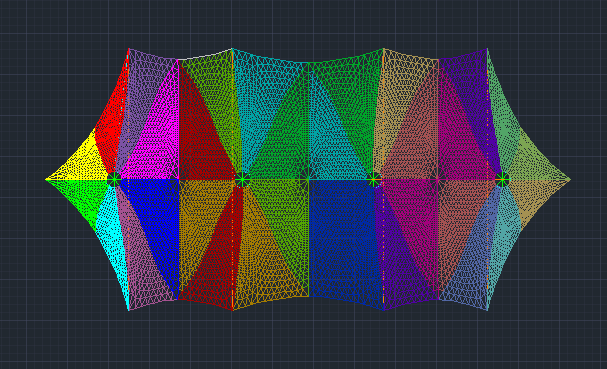
Task: Click the right pointed tip vertex of mesh
Action: (x=570, y=179)
